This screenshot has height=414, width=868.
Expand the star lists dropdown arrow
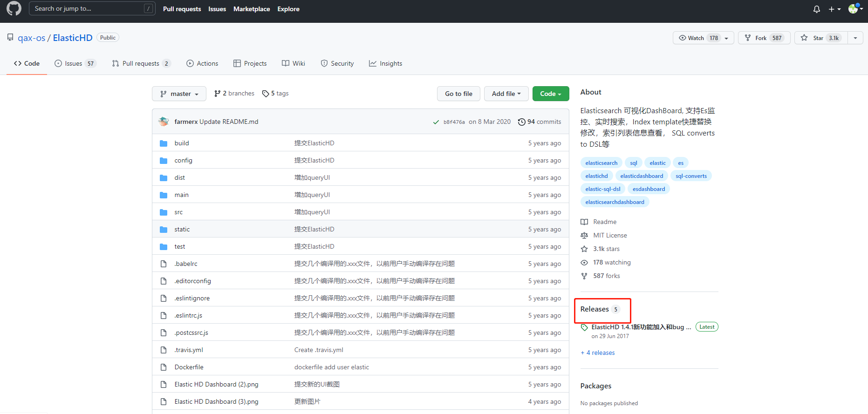pos(855,38)
